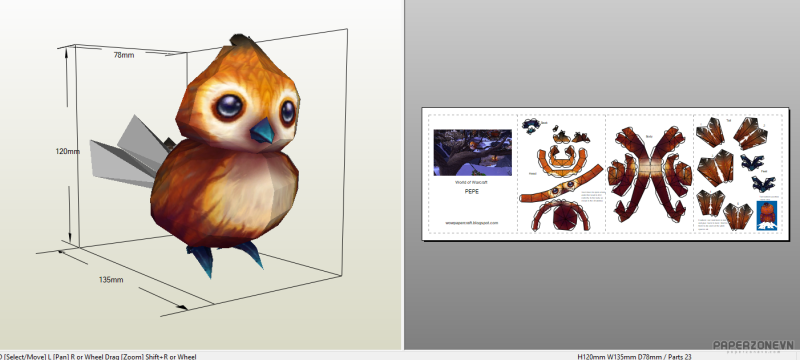Image resolution: width=800 pixels, height=360 pixels.
Task: Click the 135mm width dimension label
Action: pyautogui.click(x=111, y=279)
